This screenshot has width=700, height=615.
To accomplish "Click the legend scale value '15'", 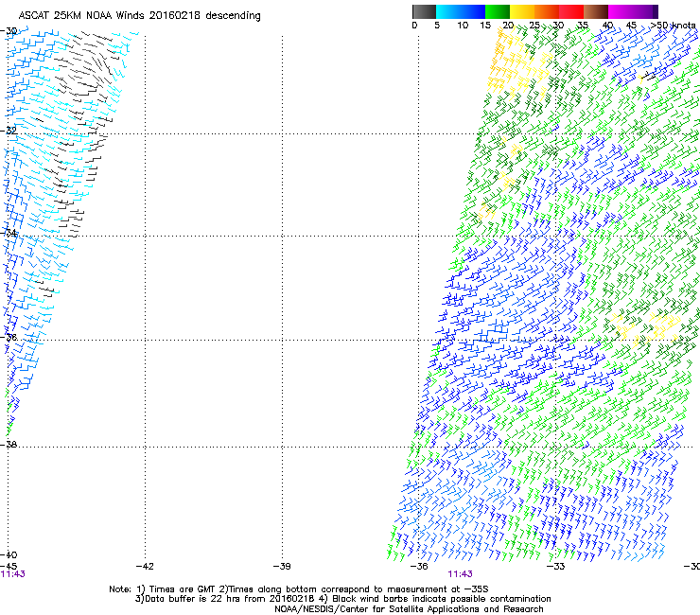I will pos(485,26).
